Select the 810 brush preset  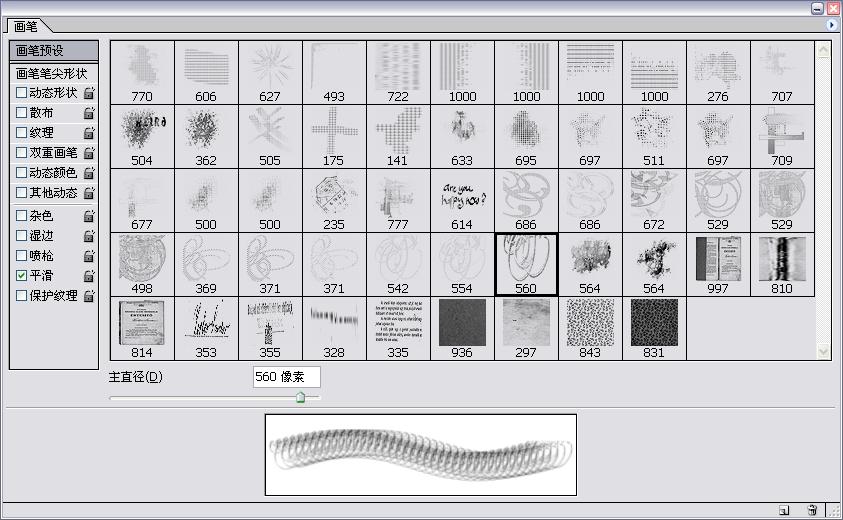pos(782,265)
